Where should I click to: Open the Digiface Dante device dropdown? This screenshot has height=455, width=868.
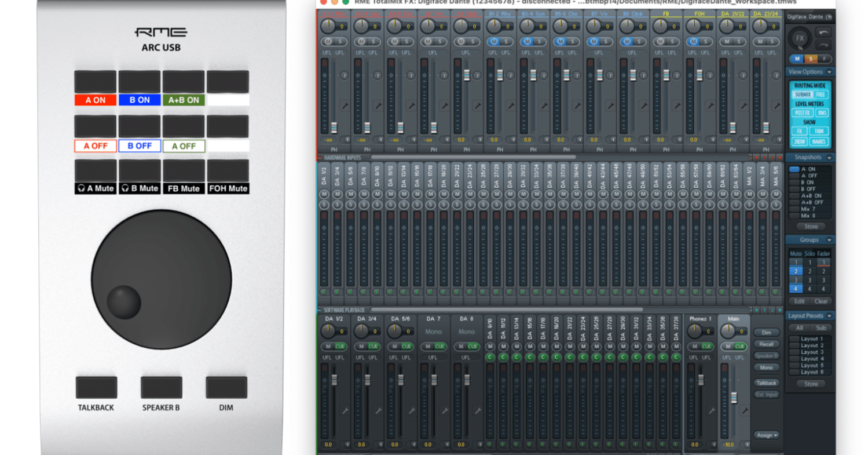[810, 16]
